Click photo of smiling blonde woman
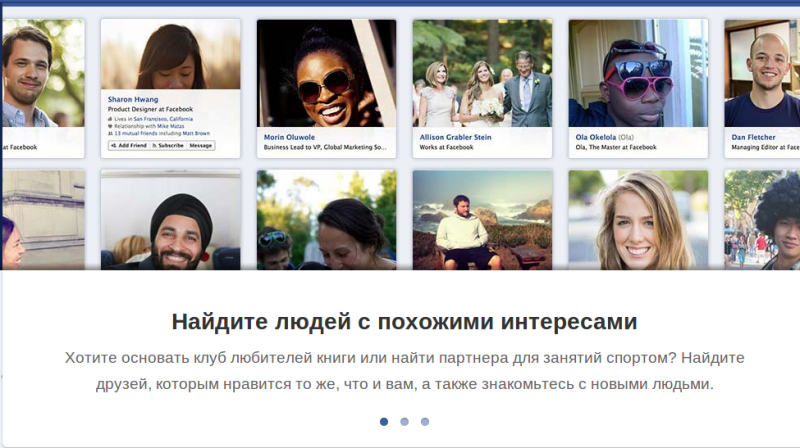Image resolution: width=800 pixels, height=448 pixels. click(x=638, y=220)
